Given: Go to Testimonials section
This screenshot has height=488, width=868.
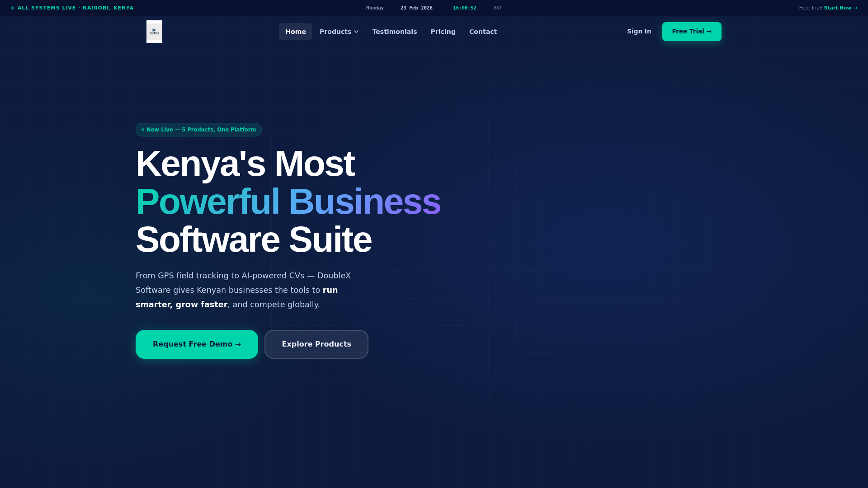Looking at the screenshot, I should pyautogui.click(x=395, y=32).
